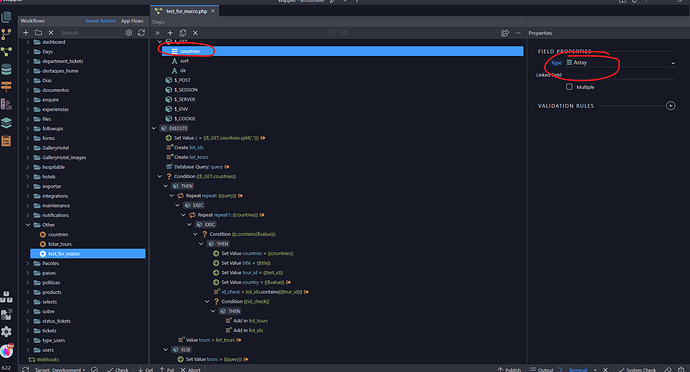The image size is (690, 372).
Task: Click the double-chevron icon in Steps toolbar
Action: pyautogui.click(x=157, y=33)
